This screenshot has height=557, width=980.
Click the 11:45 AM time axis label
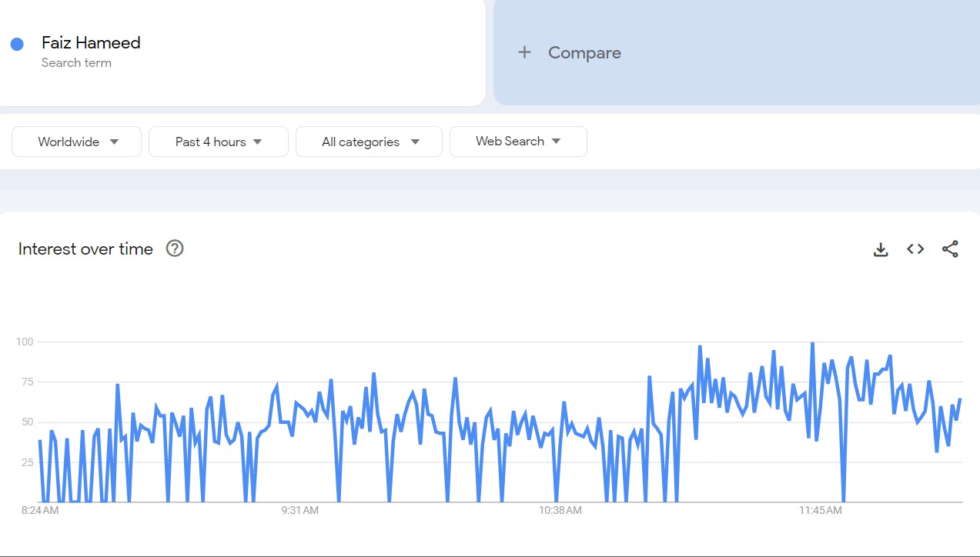[821, 510]
